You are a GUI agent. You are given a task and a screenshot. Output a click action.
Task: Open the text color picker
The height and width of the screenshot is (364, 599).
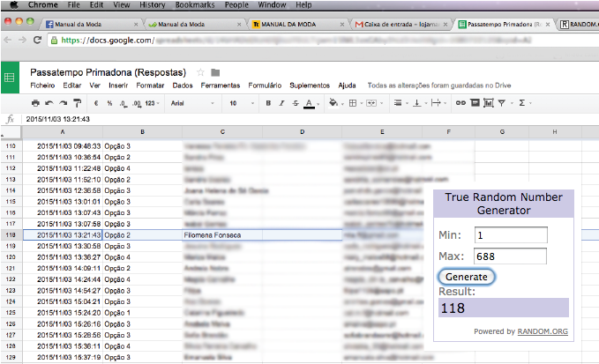pos(309,103)
